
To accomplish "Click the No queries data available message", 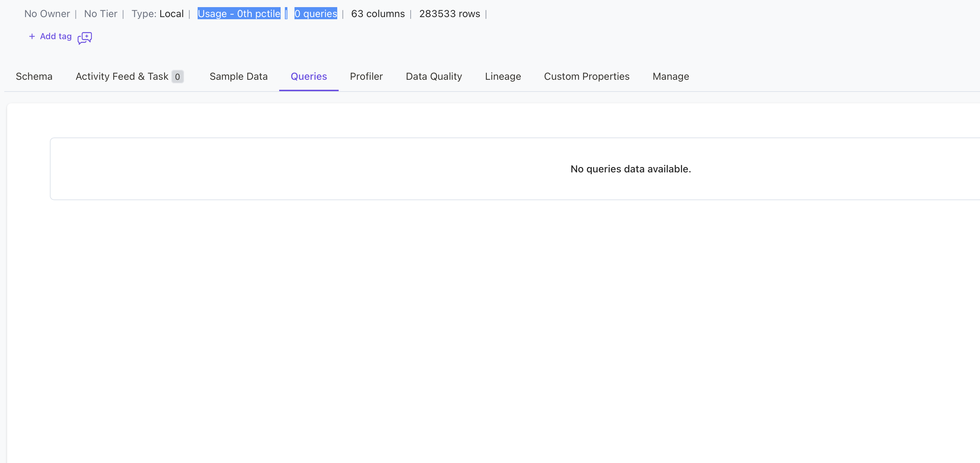I will (630, 169).
